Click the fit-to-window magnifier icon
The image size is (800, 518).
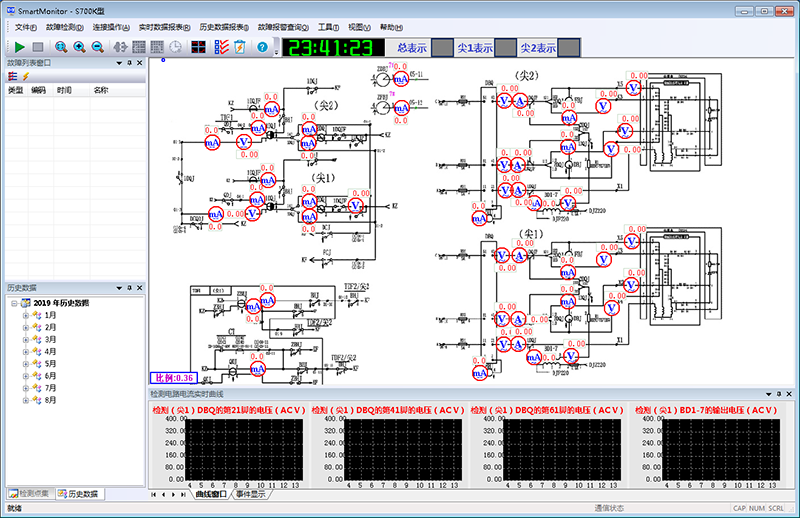[x=61, y=47]
